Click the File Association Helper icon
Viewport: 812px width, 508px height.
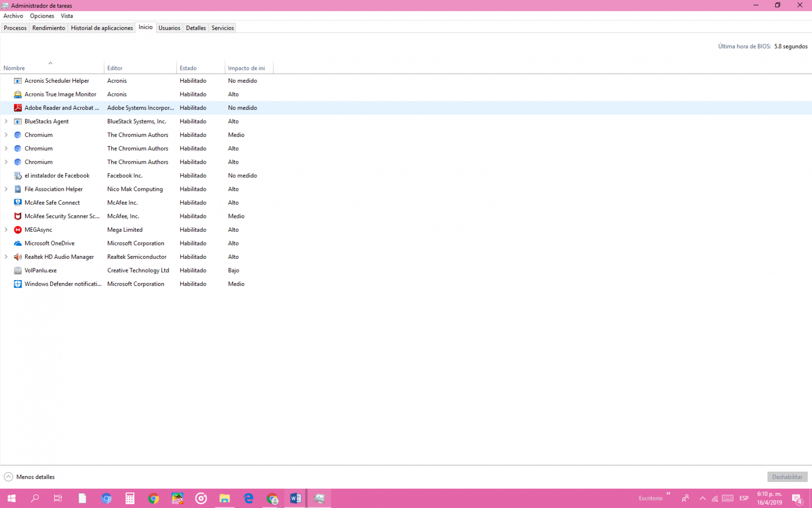(18, 189)
